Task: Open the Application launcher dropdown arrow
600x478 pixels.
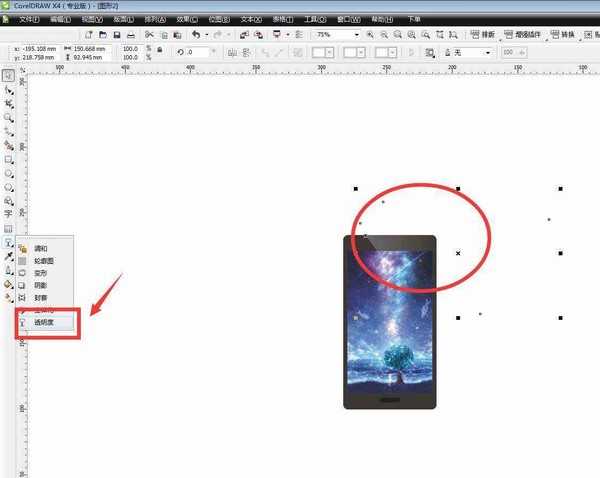Action: pos(288,35)
